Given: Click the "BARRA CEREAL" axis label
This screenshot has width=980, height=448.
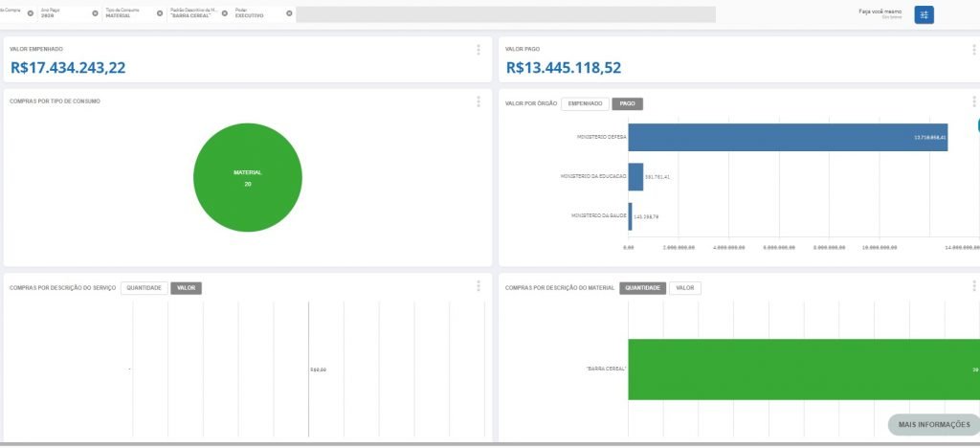Looking at the screenshot, I should point(606,369).
